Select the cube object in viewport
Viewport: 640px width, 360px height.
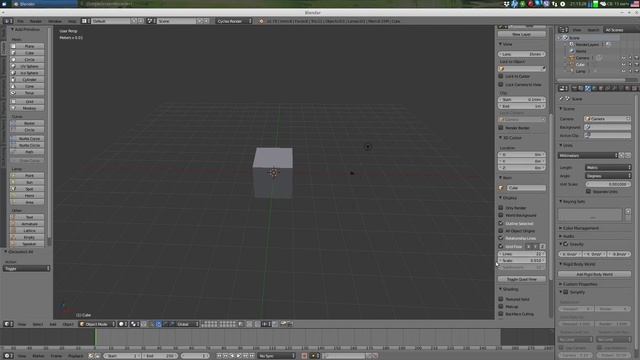coord(273,173)
